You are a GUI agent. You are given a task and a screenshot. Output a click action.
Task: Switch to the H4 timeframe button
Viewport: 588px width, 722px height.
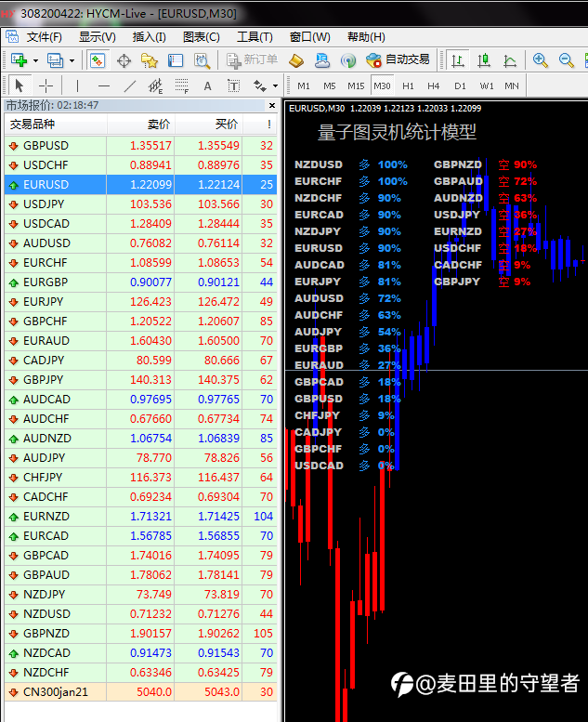coord(433,85)
